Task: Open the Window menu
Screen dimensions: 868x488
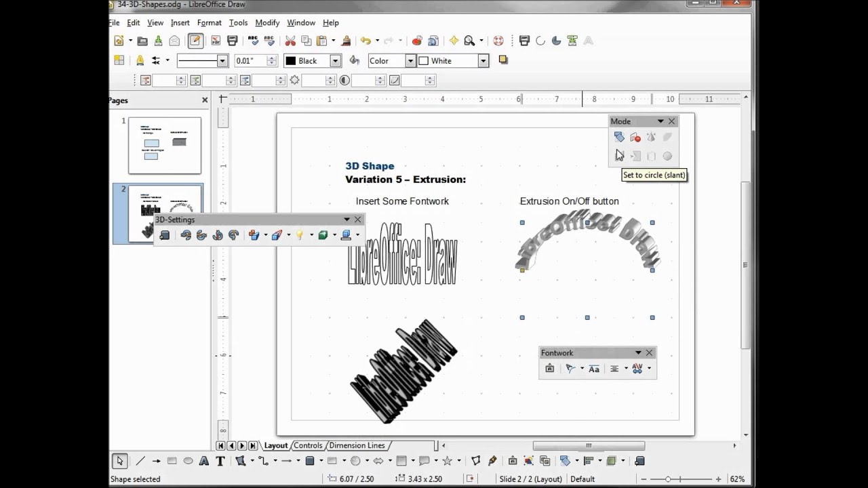Action: click(301, 22)
